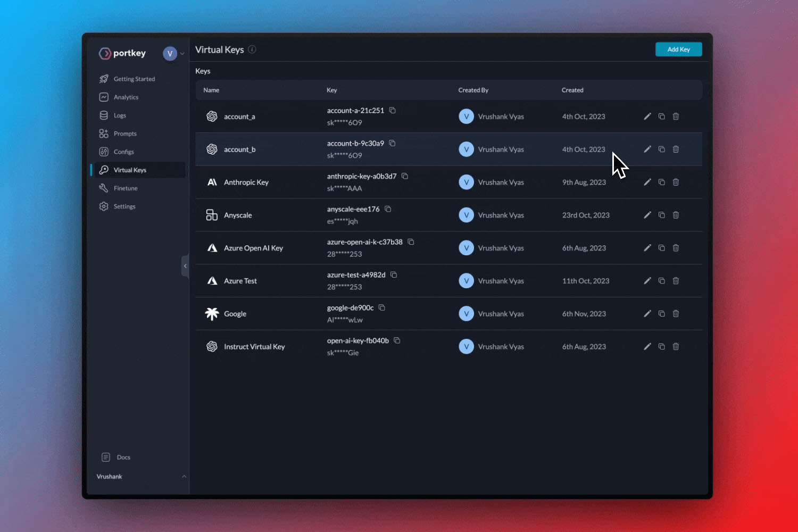
Task: Delete the Google key
Action: 676,314
